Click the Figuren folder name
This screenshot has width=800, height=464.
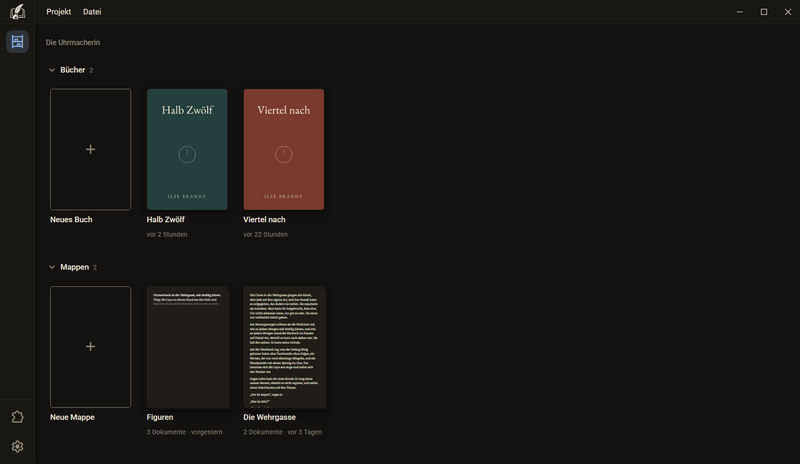160,417
